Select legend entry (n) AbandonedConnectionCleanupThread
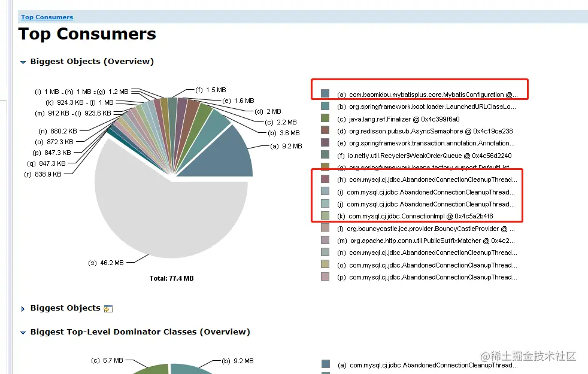 click(427, 253)
